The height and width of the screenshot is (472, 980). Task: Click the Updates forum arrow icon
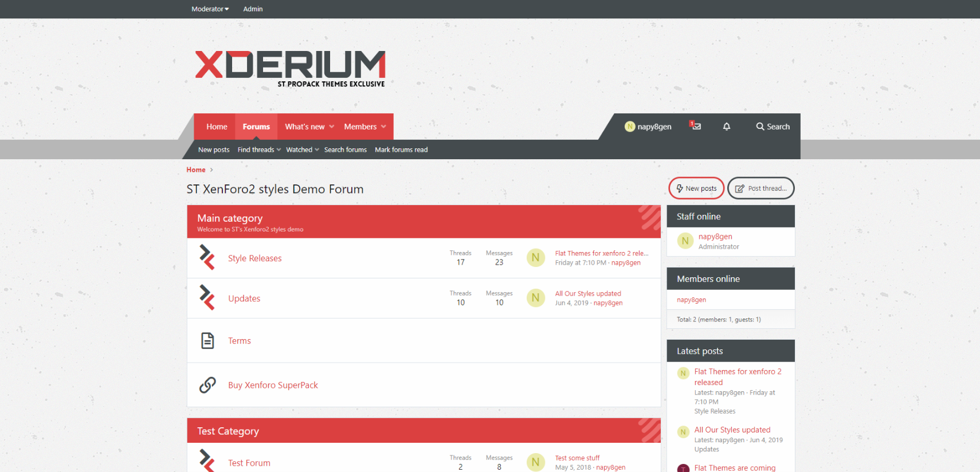point(207,297)
